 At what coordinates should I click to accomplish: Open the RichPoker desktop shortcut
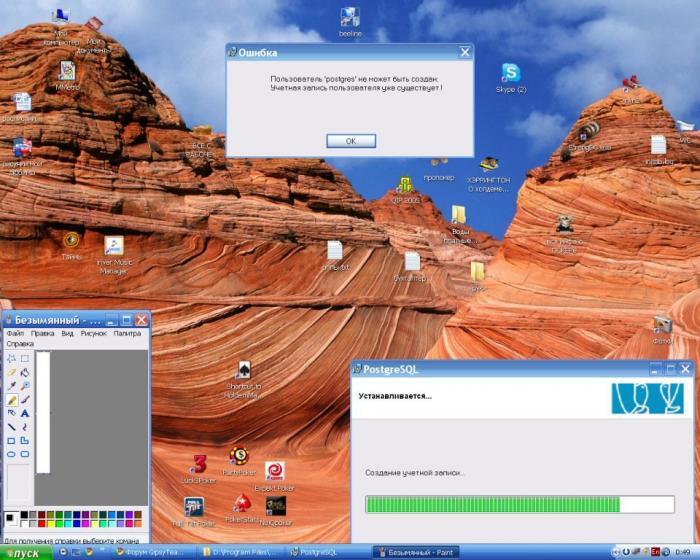[x=239, y=456]
